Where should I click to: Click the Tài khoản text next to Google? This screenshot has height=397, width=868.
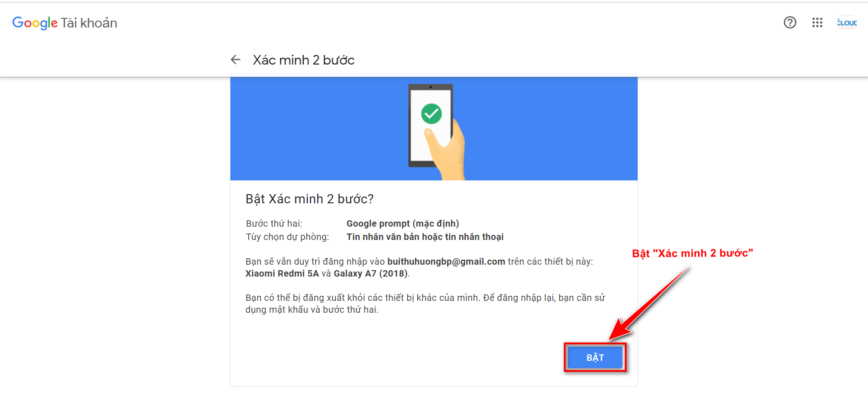[89, 23]
